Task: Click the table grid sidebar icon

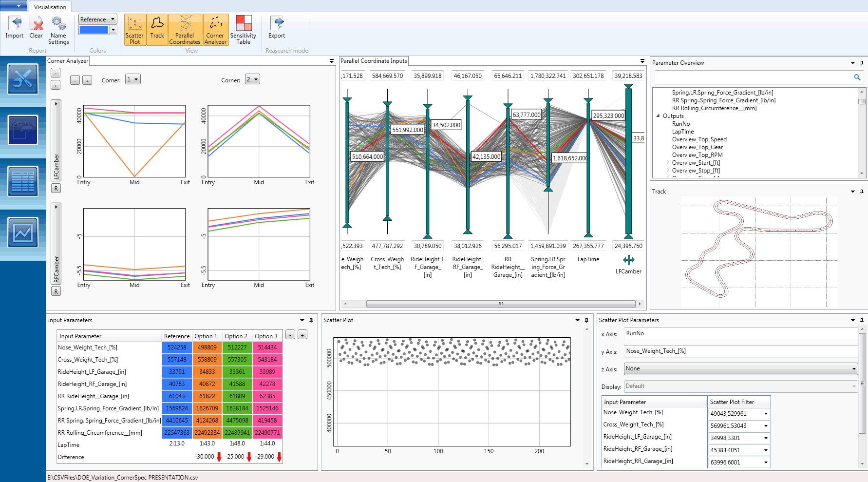Action: tap(23, 181)
